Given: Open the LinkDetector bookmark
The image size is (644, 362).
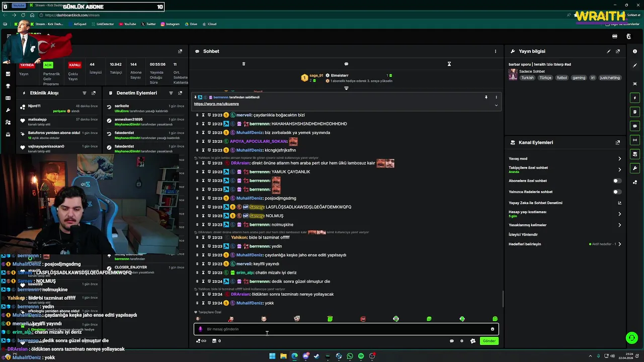Looking at the screenshot, I should tap(103, 24).
